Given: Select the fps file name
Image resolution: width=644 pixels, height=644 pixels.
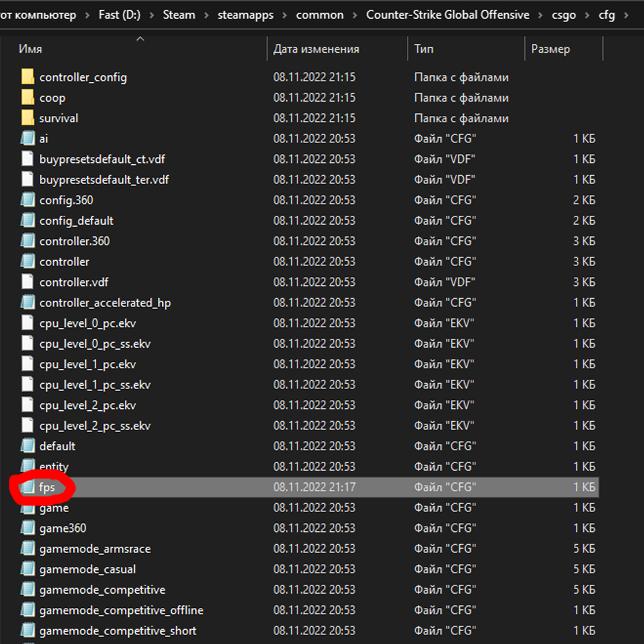Looking at the screenshot, I should (47, 488).
